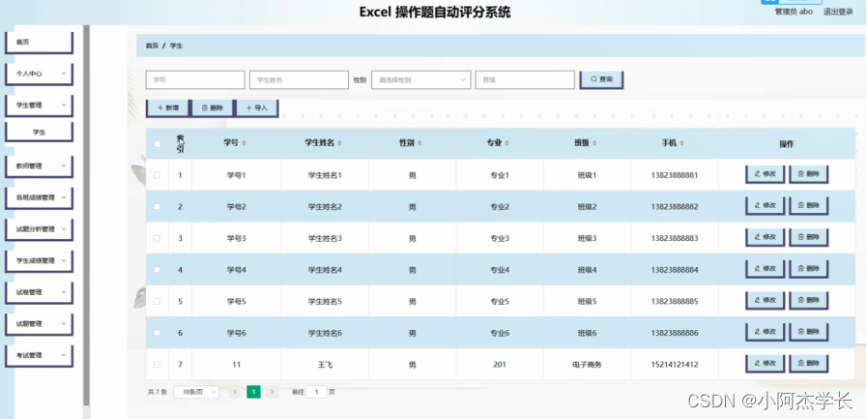Click the 专业5 cell
Screen dimensions: 868x419
pyautogui.click(x=500, y=302)
